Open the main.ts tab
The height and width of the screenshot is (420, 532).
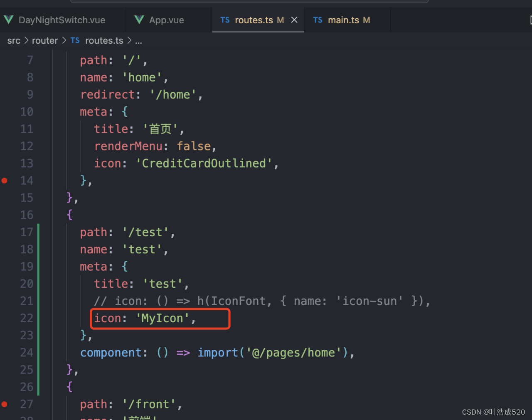(347, 20)
